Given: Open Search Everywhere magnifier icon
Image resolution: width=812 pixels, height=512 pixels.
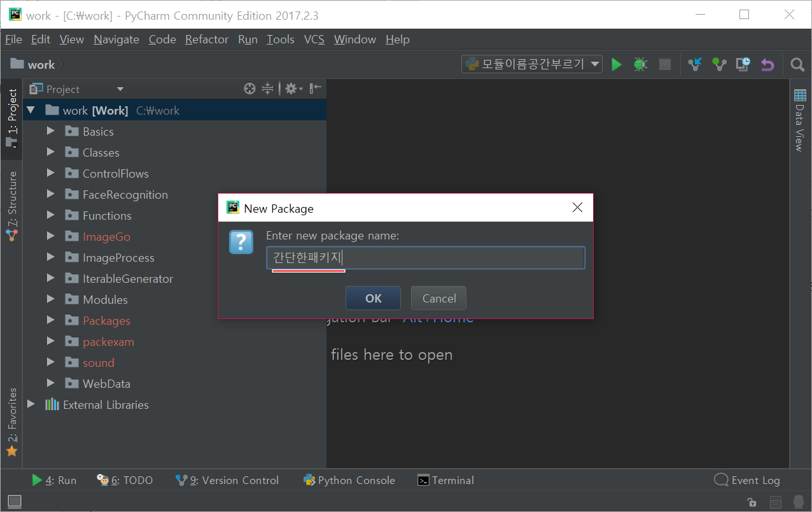Looking at the screenshot, I should (797, 64).
